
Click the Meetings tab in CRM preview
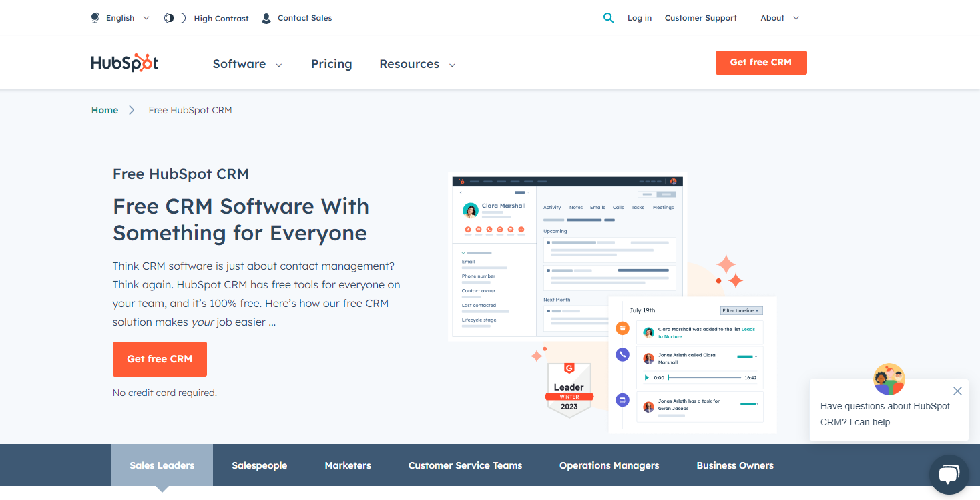tap(664, 208)
